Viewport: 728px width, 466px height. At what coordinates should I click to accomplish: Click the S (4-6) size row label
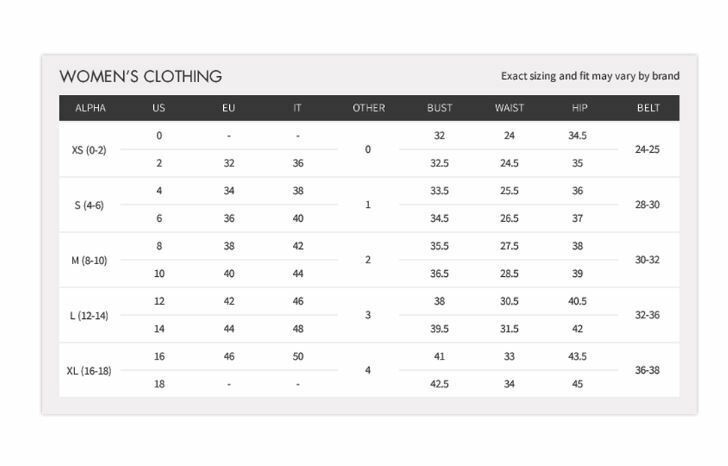89,205
